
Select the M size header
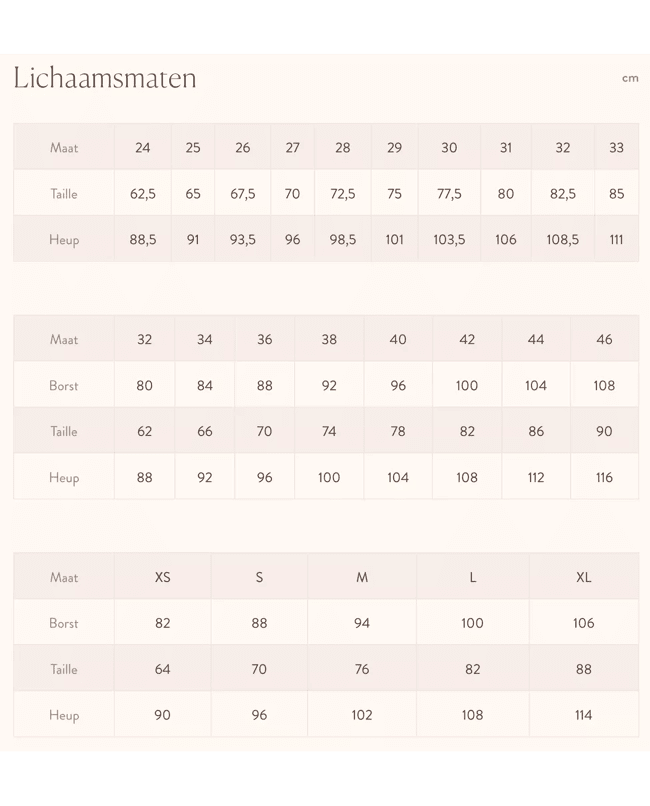point(362,577)
